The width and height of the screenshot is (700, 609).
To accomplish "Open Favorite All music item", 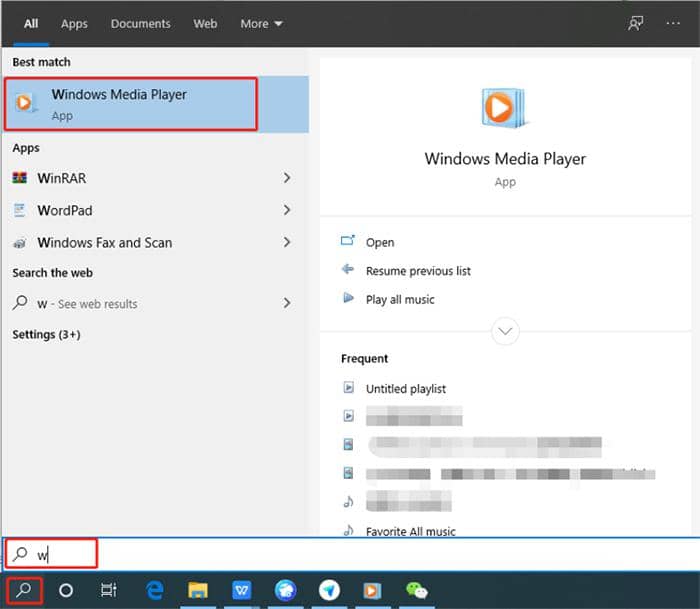I will tap(411, 531).
